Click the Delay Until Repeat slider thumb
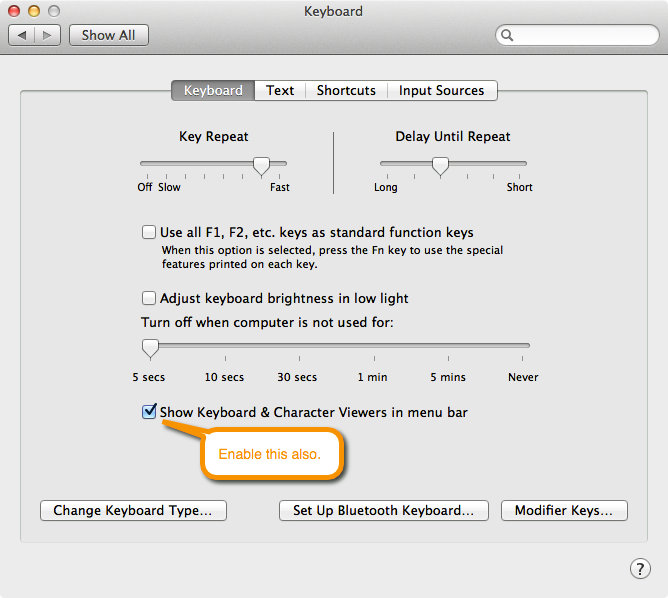This screenshot has width=668, height=598. pyautogui.click(x=439, y=165)
